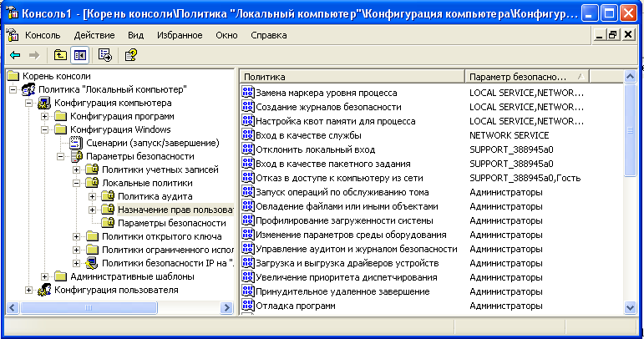
Task: Minimize the inner console child window
Action: pos(599,35)
